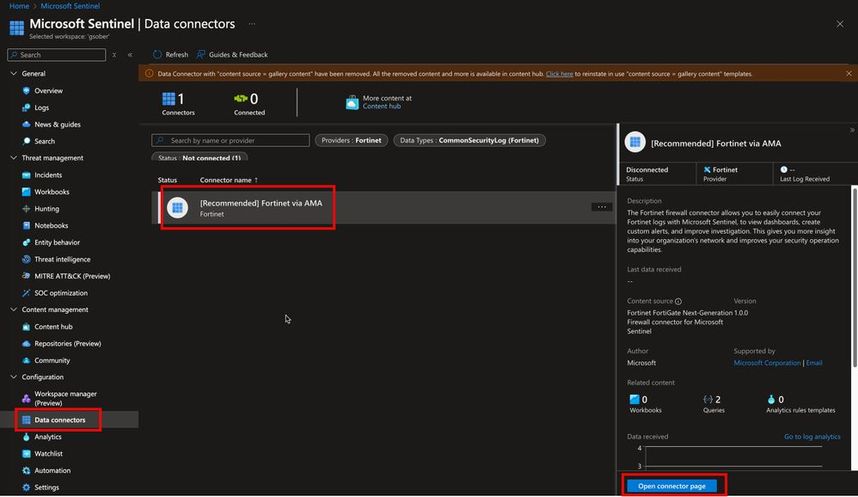Image resolution: width=858 pixels, height=497 pixels.
Task: Open News & guides icon
Action: coord(26,124)
